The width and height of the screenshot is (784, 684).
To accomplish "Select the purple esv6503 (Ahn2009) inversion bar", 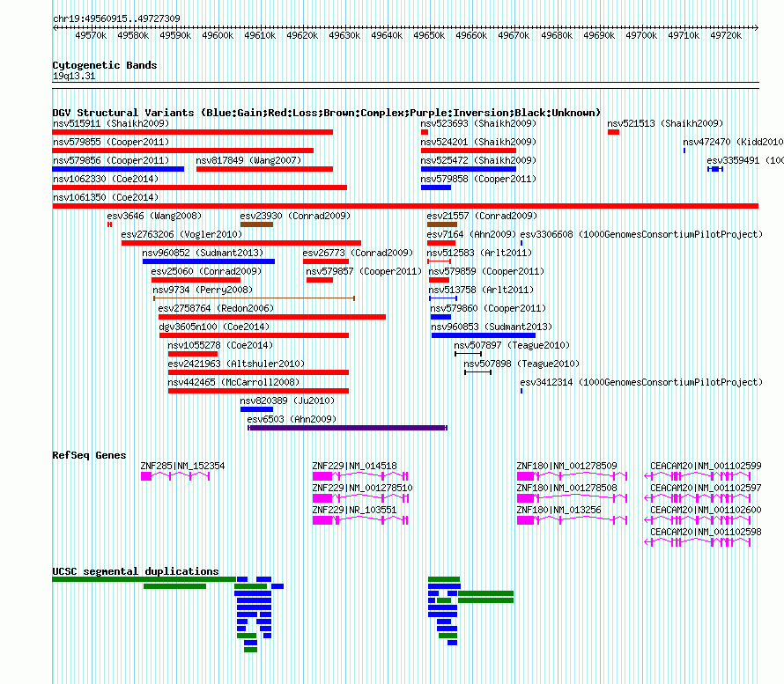I will tap(347, 428).
